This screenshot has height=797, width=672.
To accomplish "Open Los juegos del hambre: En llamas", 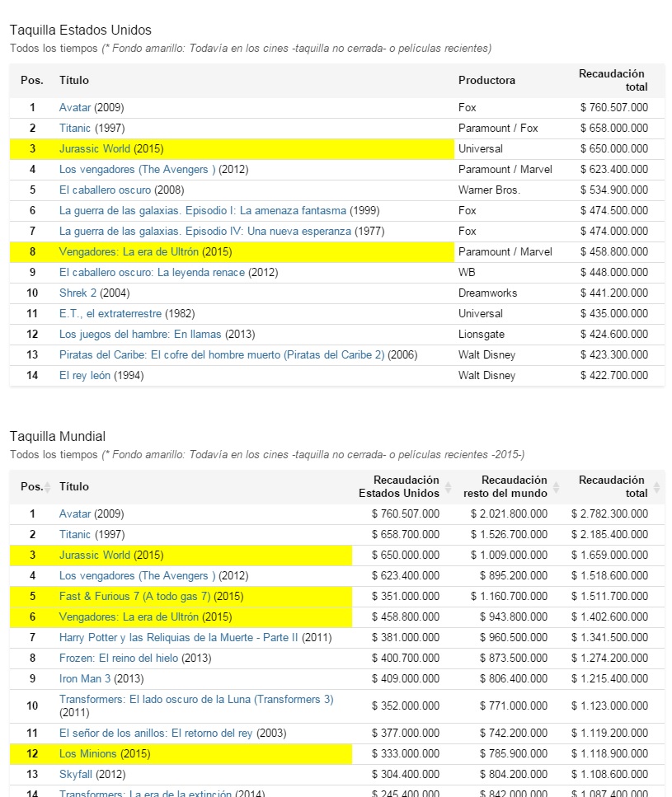I will [140, 335].
